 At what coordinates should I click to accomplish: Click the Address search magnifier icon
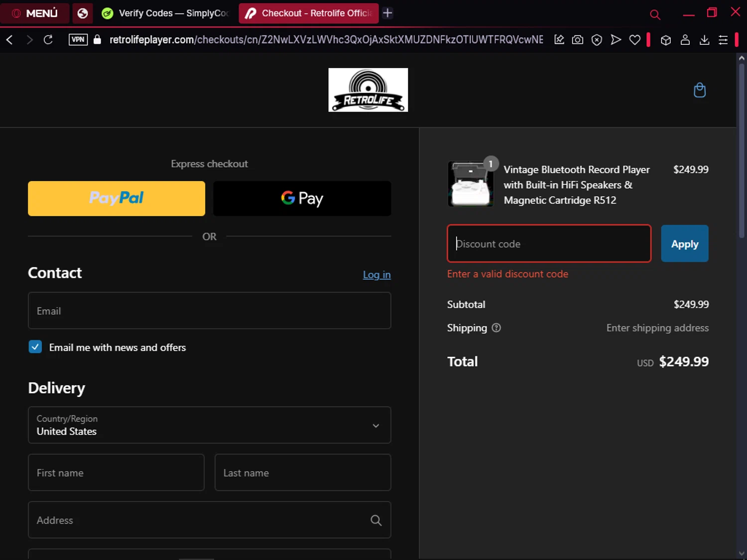376,520
